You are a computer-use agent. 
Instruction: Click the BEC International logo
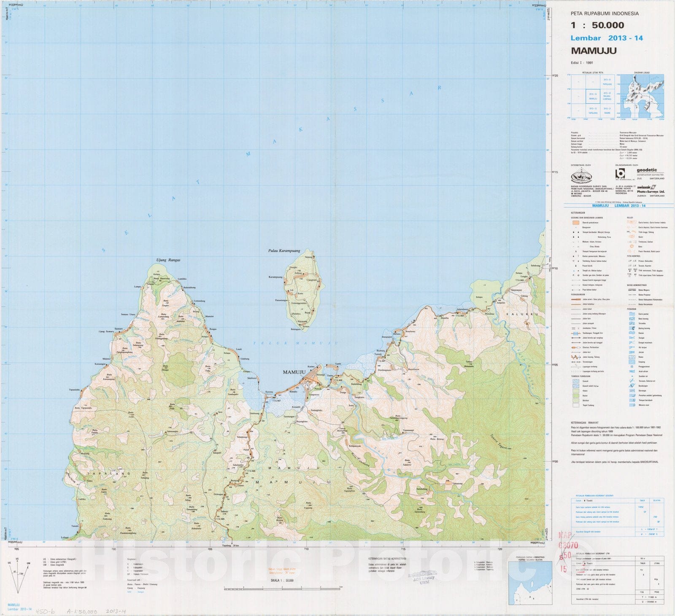620,174
